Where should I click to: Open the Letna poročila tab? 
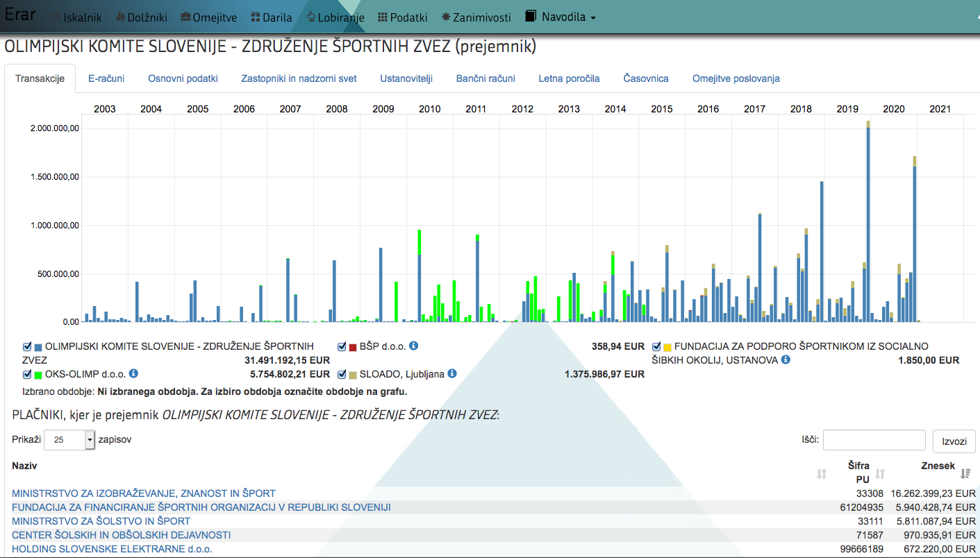click(569, 78)
